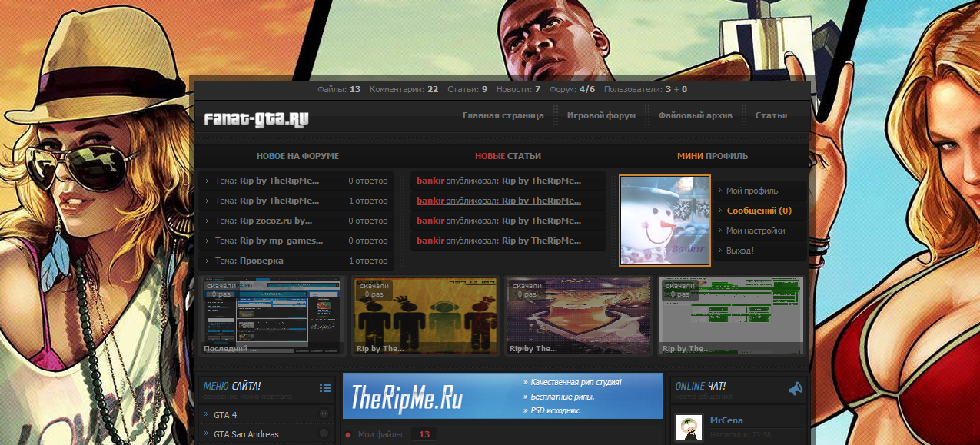The height and width of the screenshot is (445, 980).
Task: Expand the GTA 4 menu item's round button
Action: [x=324, y=414]
